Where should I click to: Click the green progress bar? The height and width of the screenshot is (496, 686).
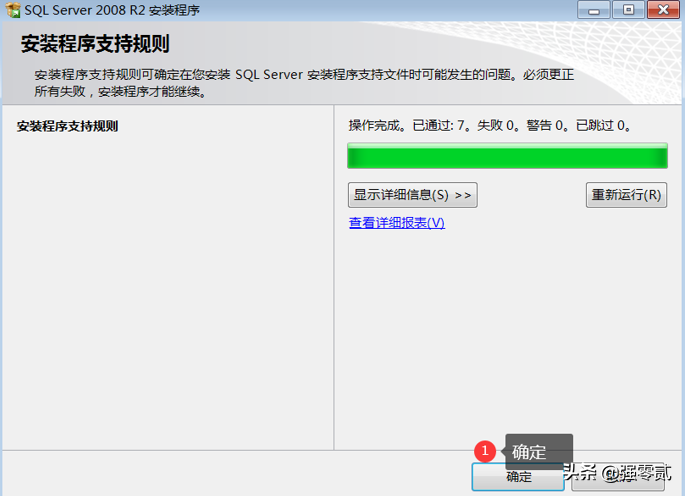point(508,156)
